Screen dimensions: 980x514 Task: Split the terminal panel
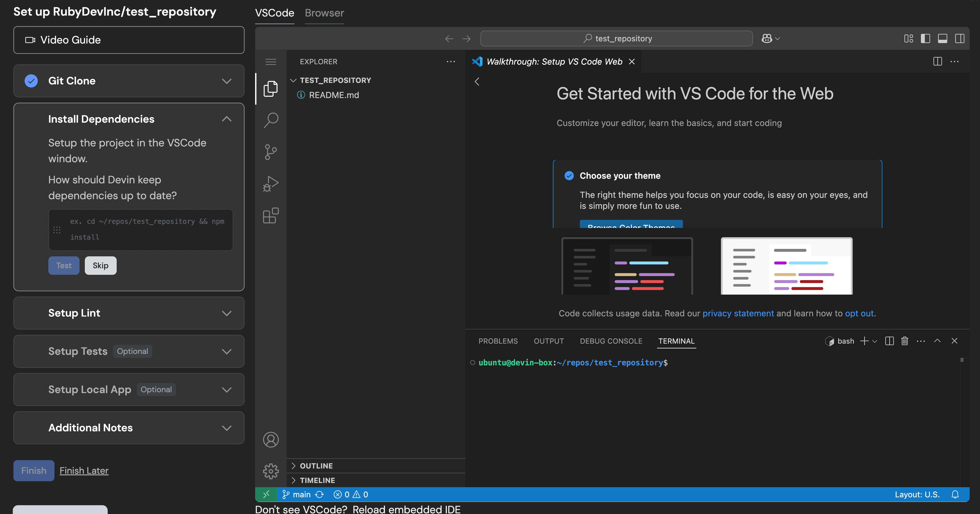pos(889,341)
